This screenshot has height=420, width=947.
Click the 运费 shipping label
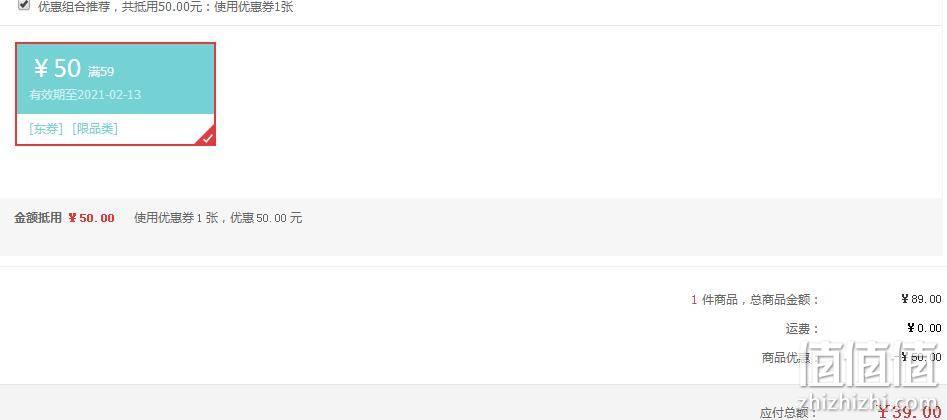point(802,329)
